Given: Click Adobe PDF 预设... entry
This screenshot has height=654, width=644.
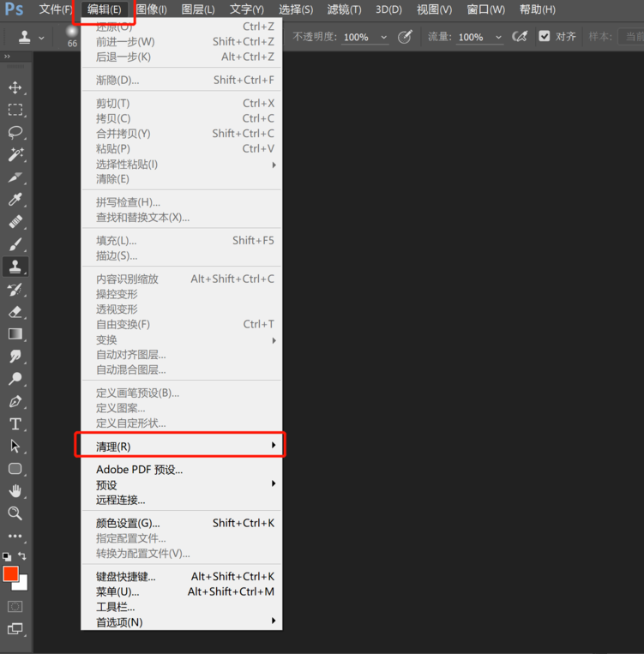Looking at the screenshot, I should (x=139, y=470).
